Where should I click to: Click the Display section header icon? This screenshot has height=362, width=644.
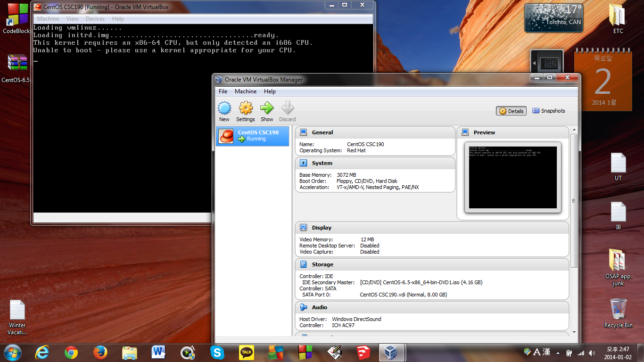point(304,228)
